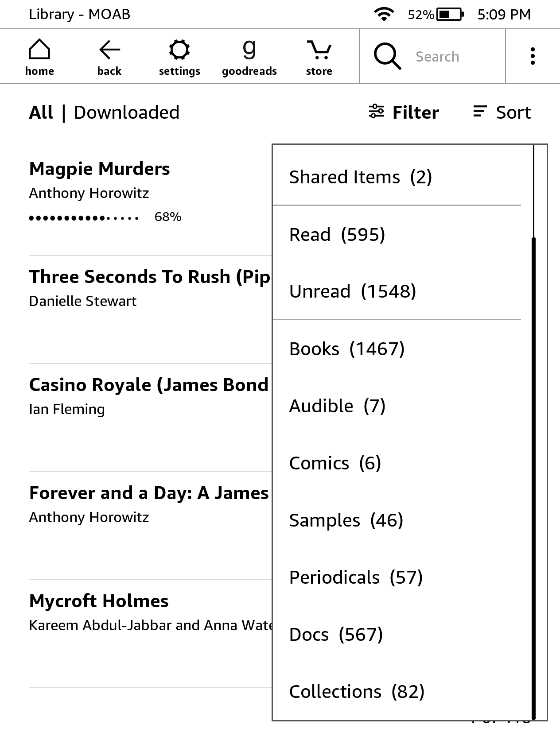Filter by Unread items
The height and width of the screenshot is (744, 560).
tap(353, 291)
